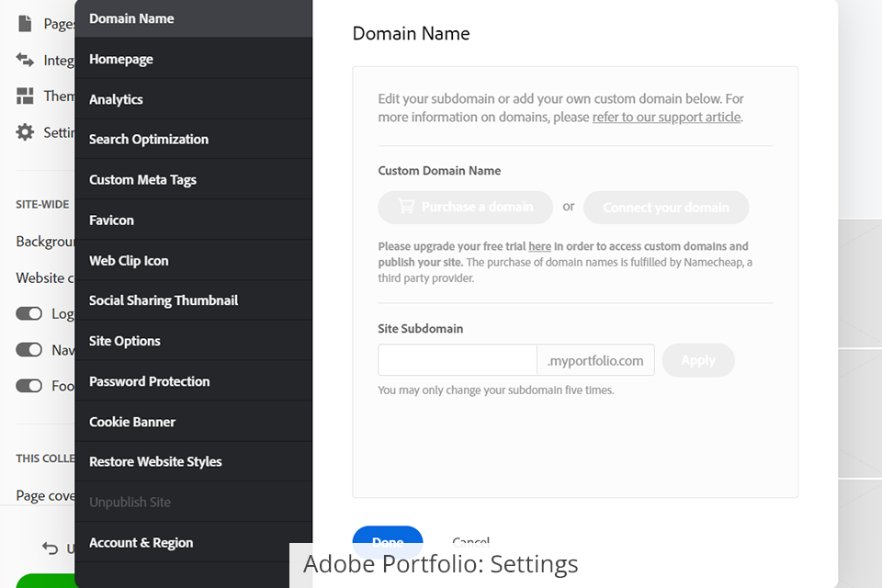The image size is (882, 588).
Task: Open the Analytics settings section
Action: pos(194,99)
